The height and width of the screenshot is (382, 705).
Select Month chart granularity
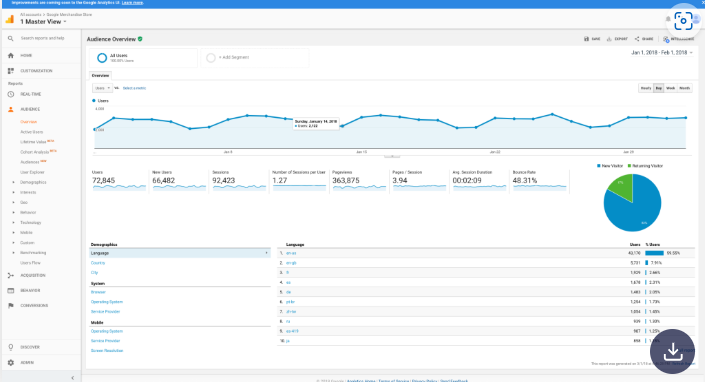tap(684, 88)
